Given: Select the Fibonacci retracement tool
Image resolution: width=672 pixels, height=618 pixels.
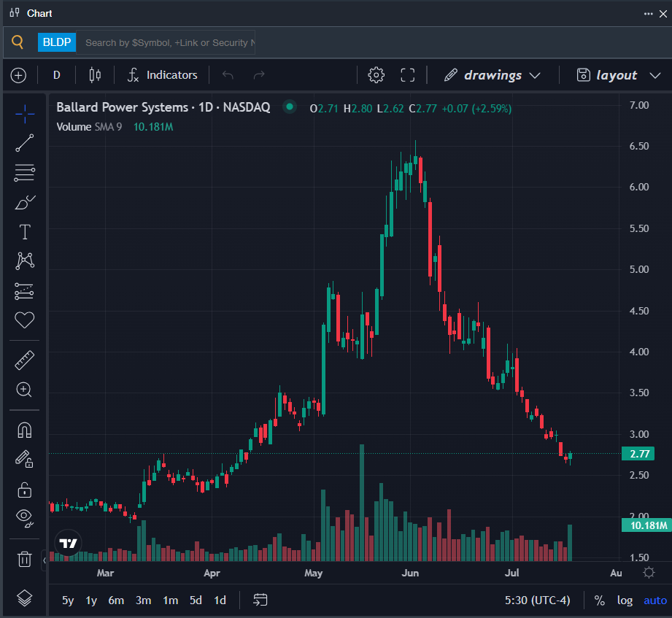Looking at the screenshot, I should click(x=24, y=173).
